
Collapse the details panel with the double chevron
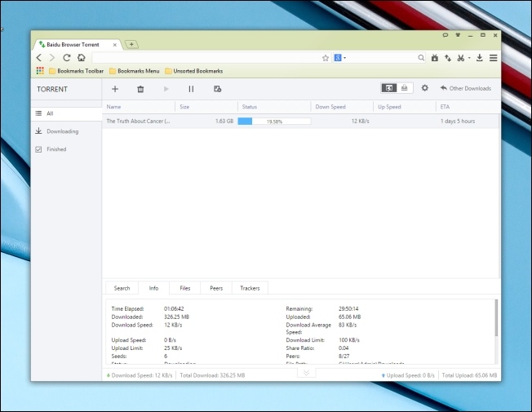[x=306, y=373]
